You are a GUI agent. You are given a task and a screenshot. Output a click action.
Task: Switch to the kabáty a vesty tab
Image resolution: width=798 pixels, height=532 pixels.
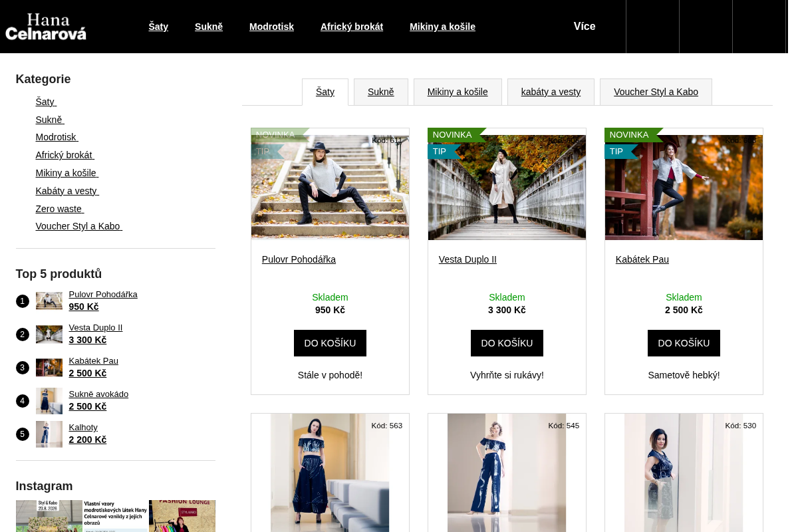pyautogui.click(x=551, y=92)
